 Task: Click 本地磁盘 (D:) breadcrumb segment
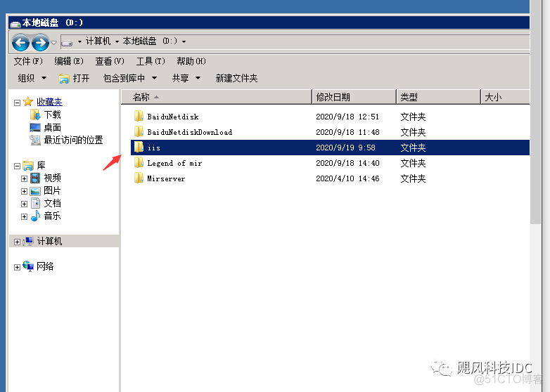click(150, 41)
